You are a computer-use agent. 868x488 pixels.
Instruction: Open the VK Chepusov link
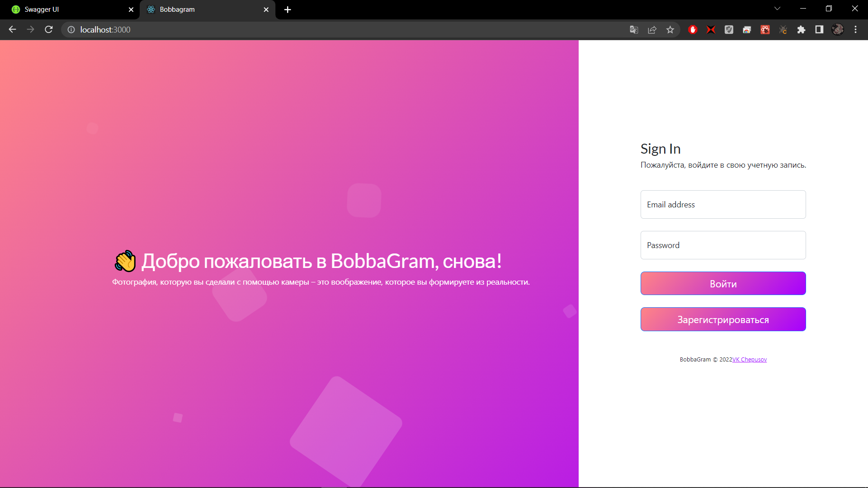pos(749,360)
